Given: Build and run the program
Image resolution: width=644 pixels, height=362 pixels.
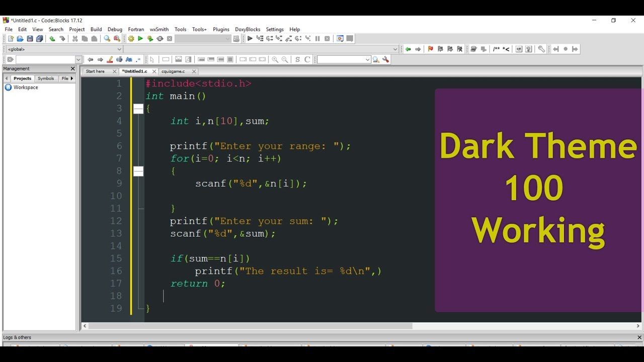Looking at the screenshot, I should 150,39.
